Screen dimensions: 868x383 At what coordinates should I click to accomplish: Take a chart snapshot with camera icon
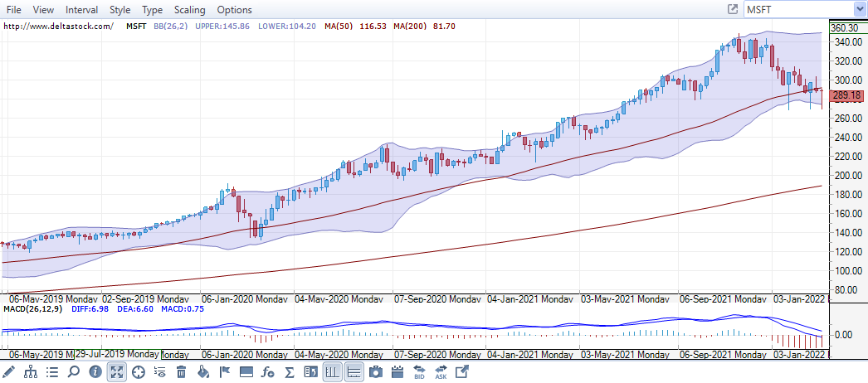(x=376, y=372)
